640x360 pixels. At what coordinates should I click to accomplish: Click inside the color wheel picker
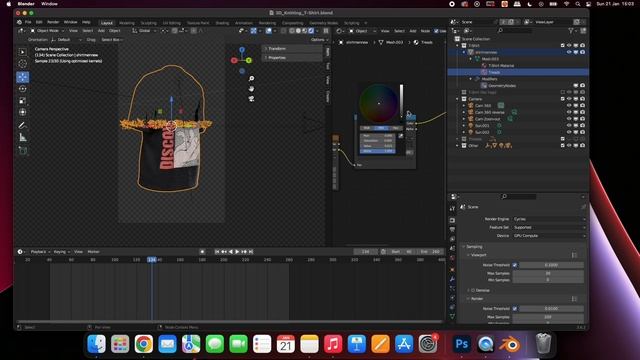point(379,103)
